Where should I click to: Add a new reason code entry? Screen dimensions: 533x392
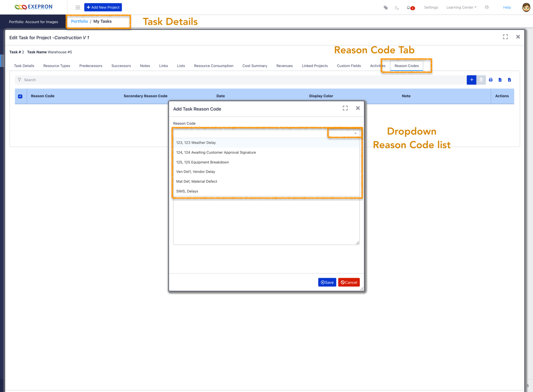[472, 80]
